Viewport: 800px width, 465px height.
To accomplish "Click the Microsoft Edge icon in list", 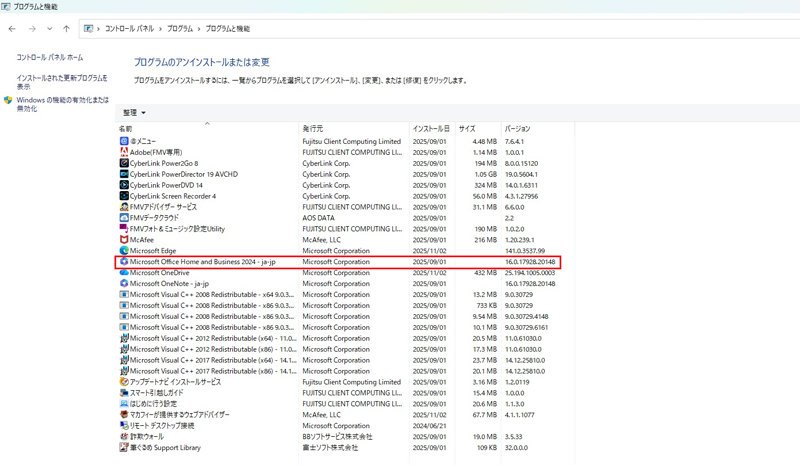I will 124,251.
